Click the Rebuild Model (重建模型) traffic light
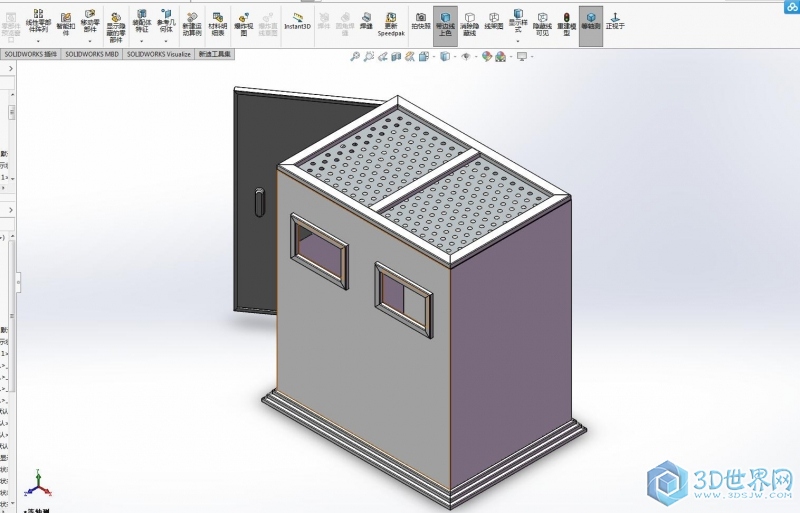The width and height of the screenshot is (800, 513). coord(566,25)
